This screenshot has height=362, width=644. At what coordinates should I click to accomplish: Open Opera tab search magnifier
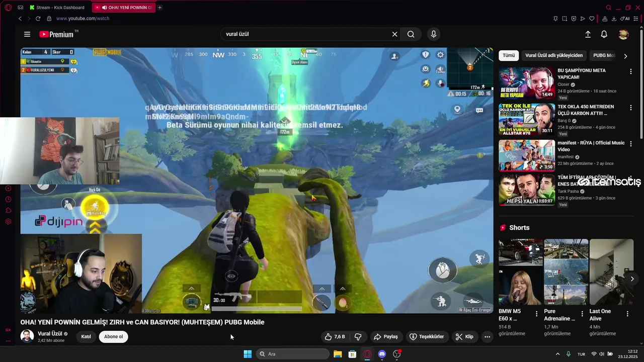pos(608,8)
